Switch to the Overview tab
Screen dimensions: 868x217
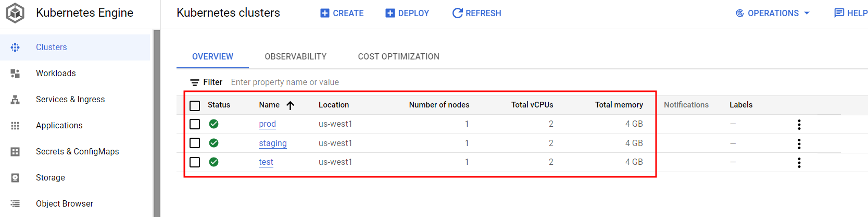pos(212,56)
